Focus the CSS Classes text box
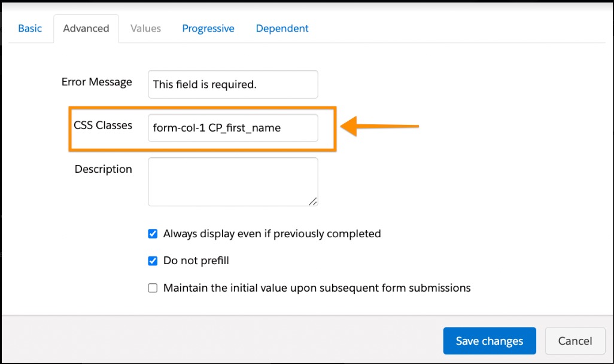This screenshot has height=364, width=614. click(x=233, y=128)
